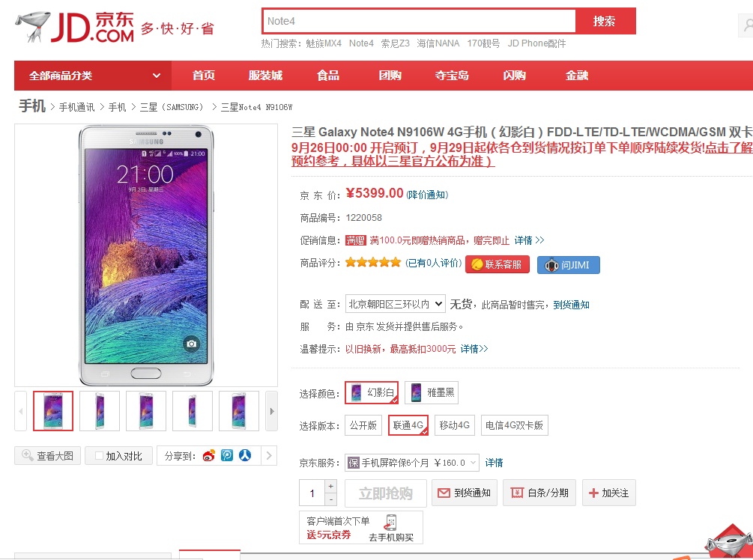Choose the 电信4G双卡版 version

(x=514, y=425)
